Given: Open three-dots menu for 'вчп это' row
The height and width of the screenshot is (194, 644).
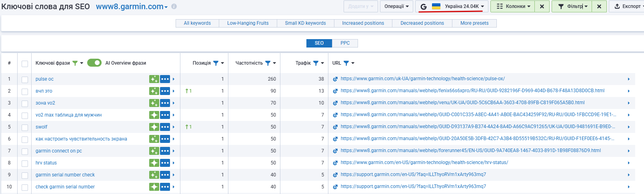Looking at the screenshot, I should click(165, 91).
